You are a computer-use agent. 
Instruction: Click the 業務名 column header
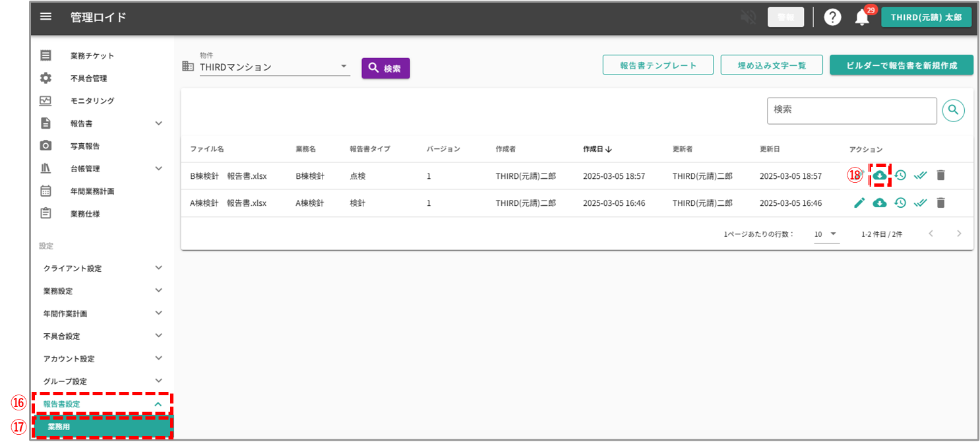[307, 149]
